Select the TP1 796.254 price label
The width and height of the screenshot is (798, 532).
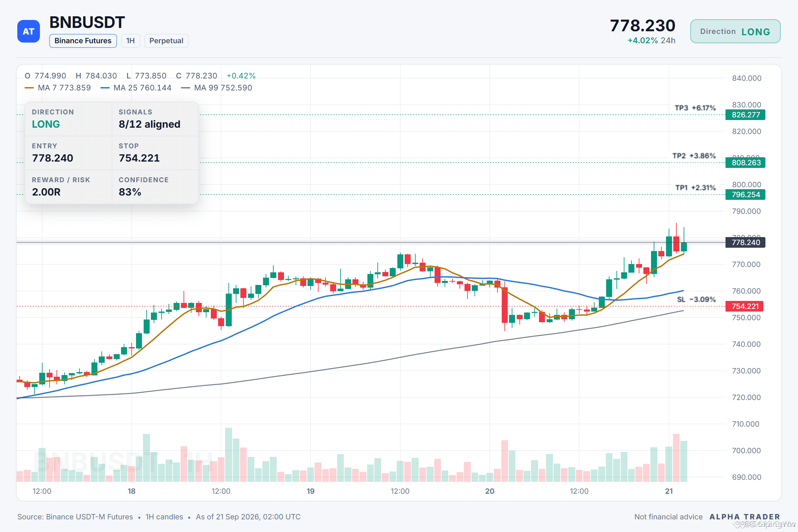(x=745, y=195)
